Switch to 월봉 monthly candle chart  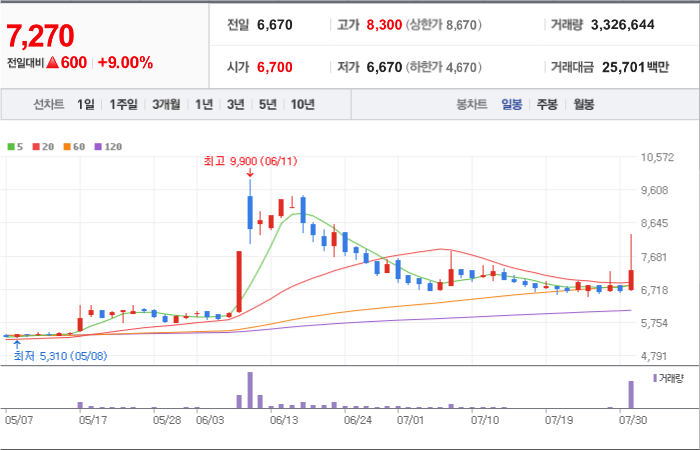coord(583,105)
